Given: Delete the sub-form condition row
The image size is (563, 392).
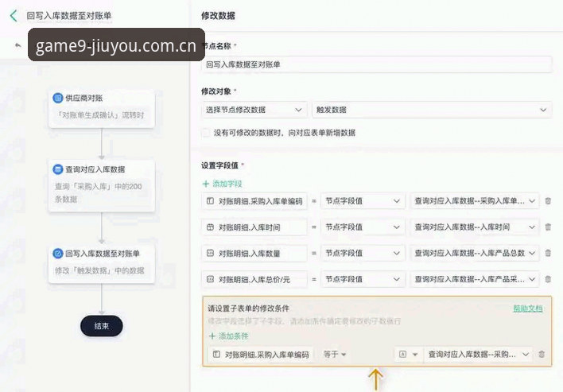Looking at the screenshot, I should (x=542, y=355).
